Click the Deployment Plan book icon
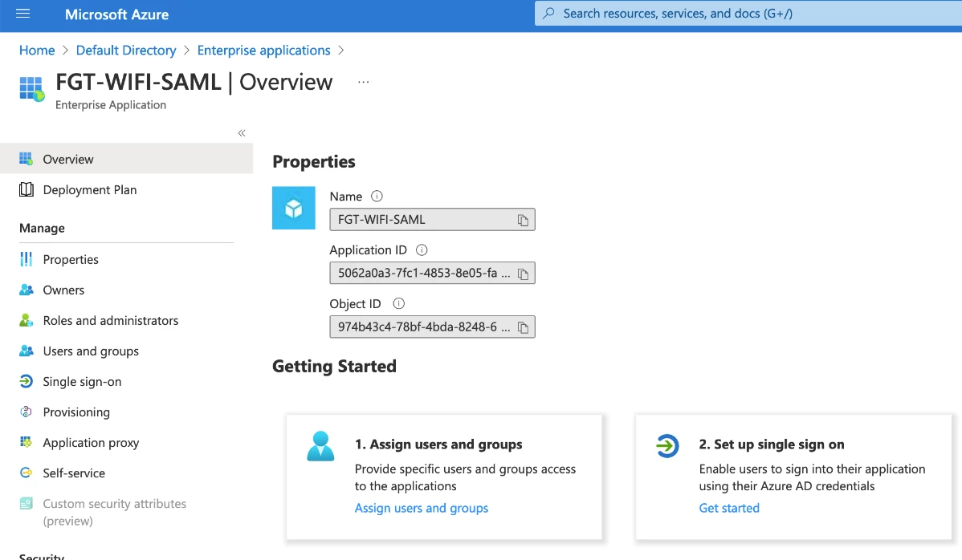Viewport: 962px width, 560px height. pyautogui.click(x=26, y=189)
